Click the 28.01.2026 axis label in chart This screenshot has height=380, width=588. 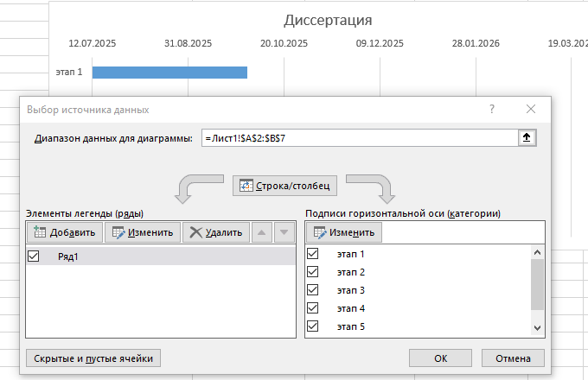476,43
